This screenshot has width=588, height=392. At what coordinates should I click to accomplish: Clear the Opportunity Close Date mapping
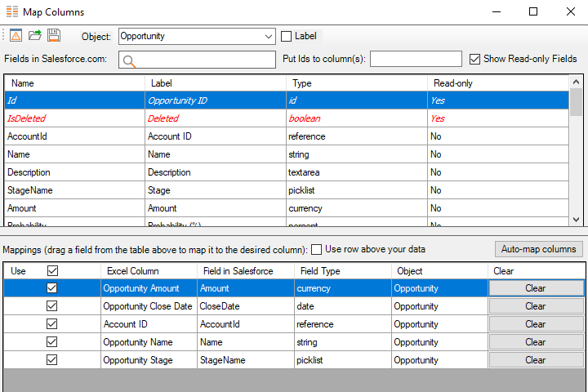[x=536, y=306]
